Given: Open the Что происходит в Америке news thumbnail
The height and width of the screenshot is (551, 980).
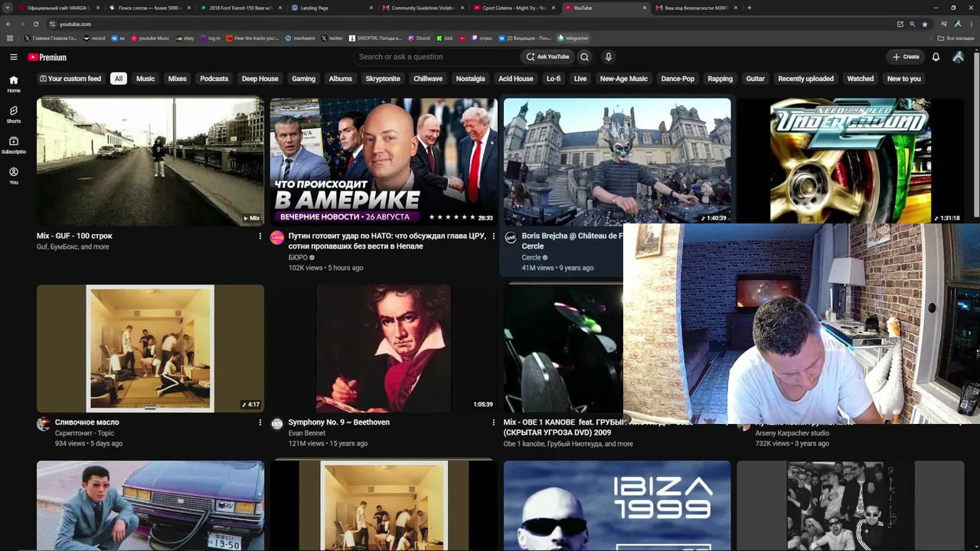Looking at the screenshot, I should tap(384, 161).
